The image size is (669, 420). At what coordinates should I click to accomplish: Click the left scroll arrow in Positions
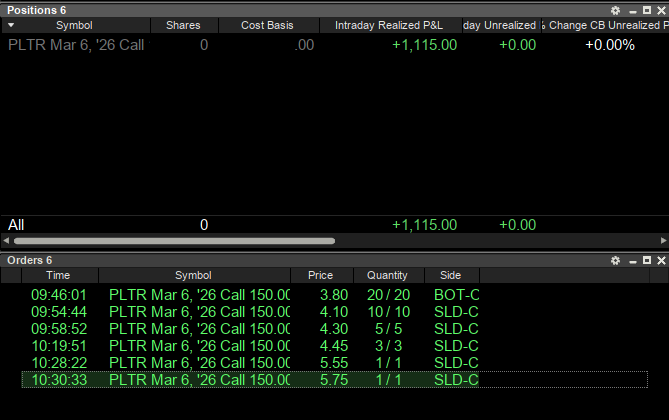[6, 241]
